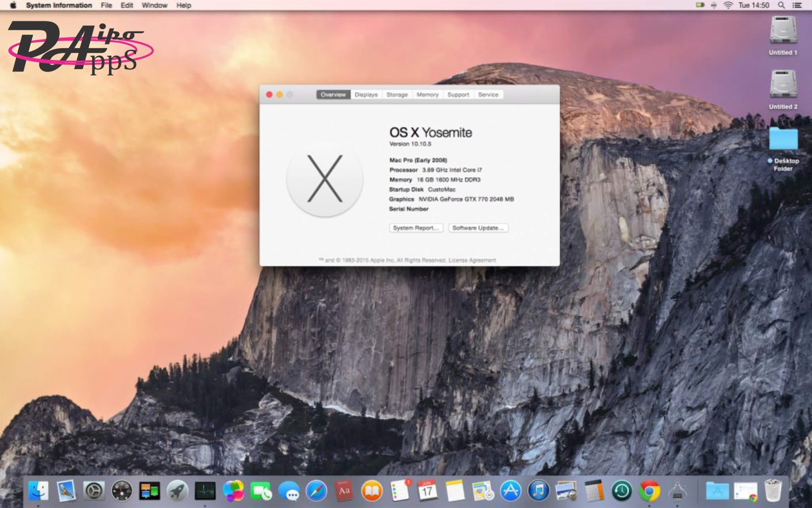Screen dimensions: 812x508
Task: Switch to the Support tab
Action: click(x=458, y=94)
